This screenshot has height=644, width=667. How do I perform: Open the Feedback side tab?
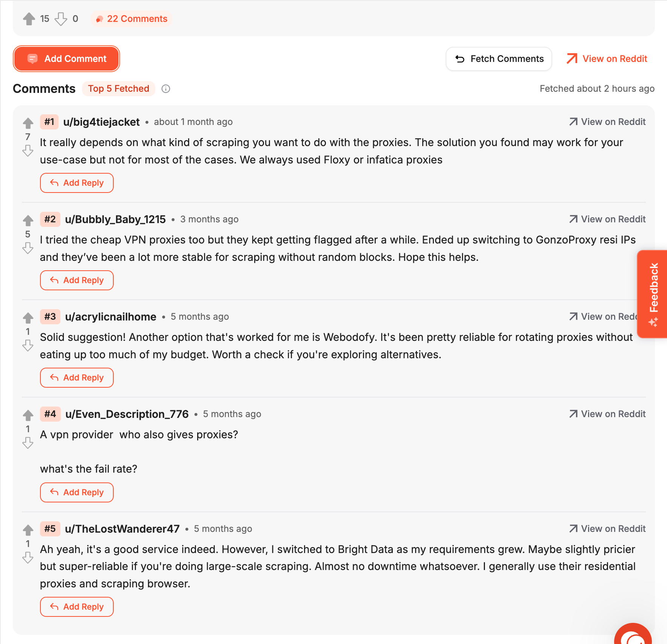(x=653, y=294)
